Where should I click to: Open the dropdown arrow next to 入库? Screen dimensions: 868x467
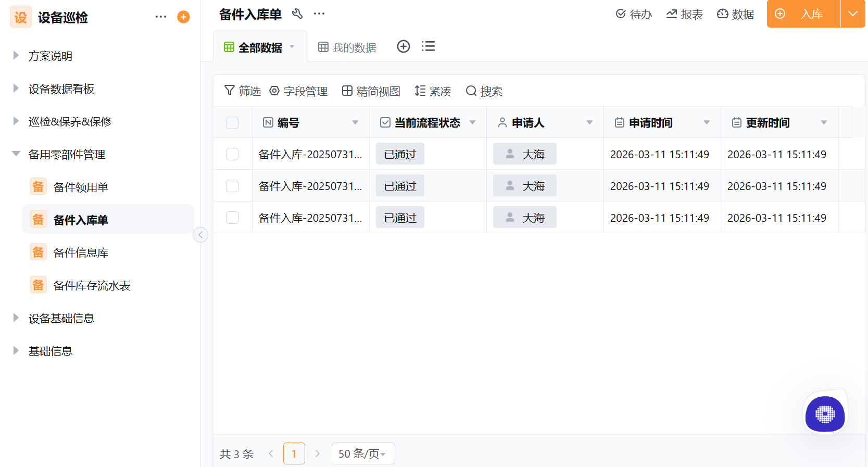pyautogui.click(x=853, y=14)
